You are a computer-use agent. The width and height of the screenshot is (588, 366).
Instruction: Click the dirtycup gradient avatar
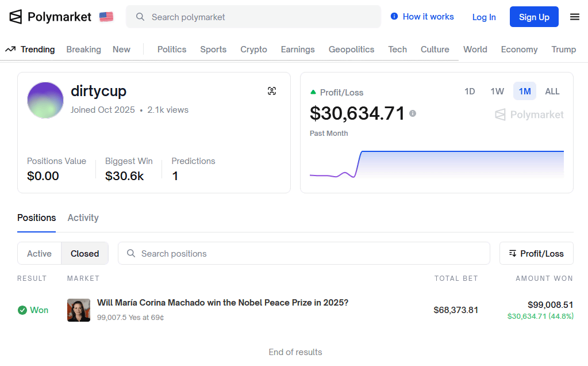pyautogui.click(x=45, y=100)
